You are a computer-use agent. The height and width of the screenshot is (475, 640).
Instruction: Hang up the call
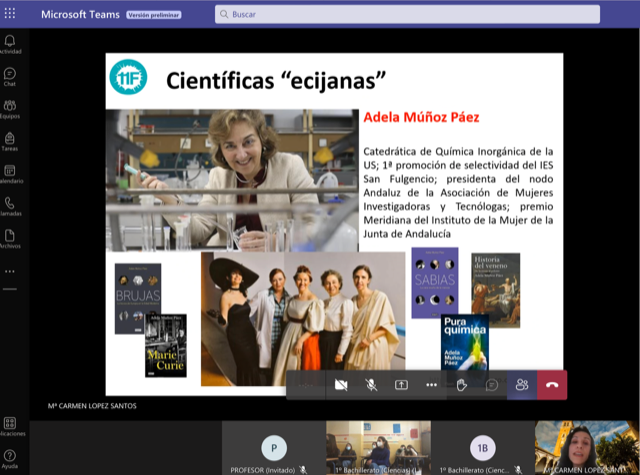click(552, 385)
